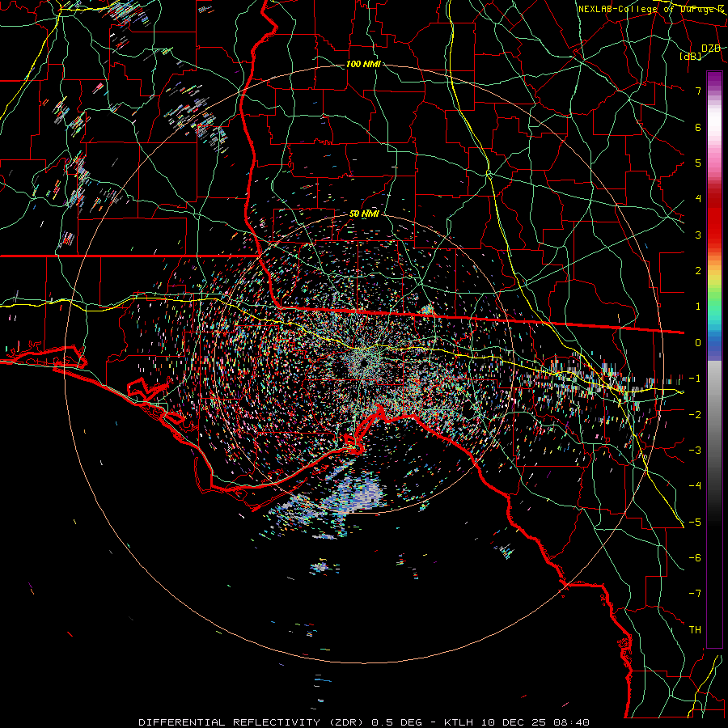The height and width of the screenshot is (728, 728).
Task: Click the '-2' value on the color scale
Action: (x=695, y=415)
